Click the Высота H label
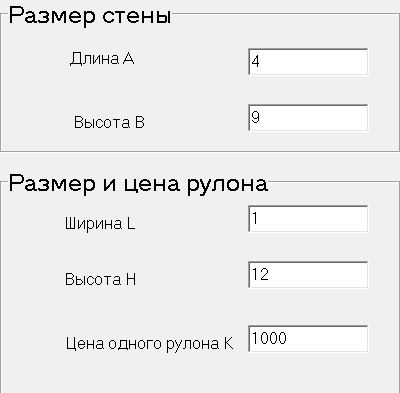 [x=100, y=279]
